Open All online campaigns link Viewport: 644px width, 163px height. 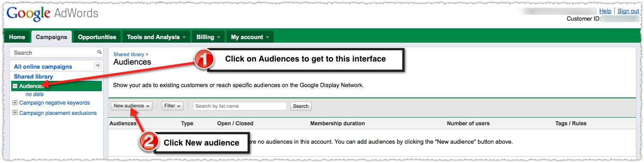click(43, 66)
